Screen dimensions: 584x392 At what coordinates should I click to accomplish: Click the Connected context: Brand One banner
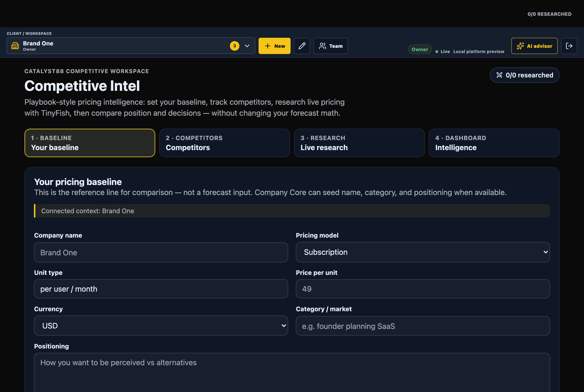pyautogui.click(x=292, y=211)
